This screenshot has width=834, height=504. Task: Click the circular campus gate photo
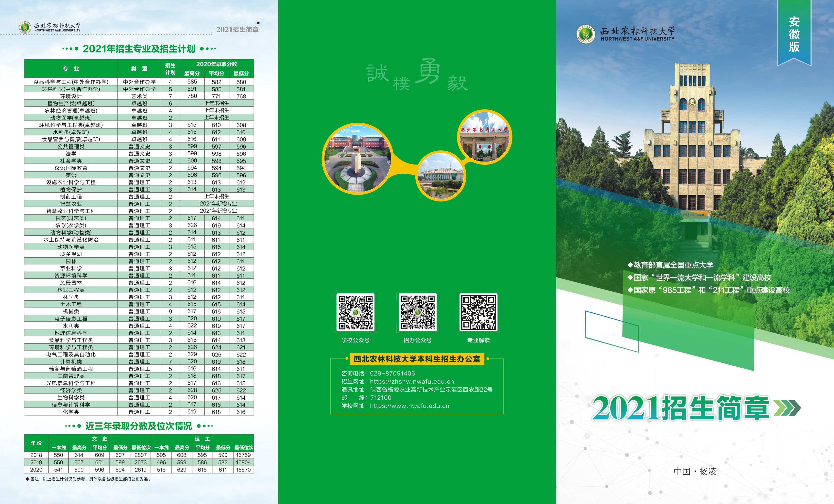[x=484, y=137]
